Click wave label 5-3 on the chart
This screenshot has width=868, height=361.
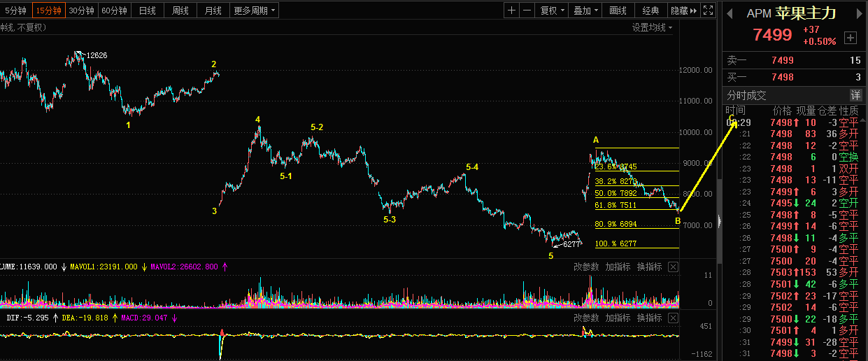coord(390,220)
